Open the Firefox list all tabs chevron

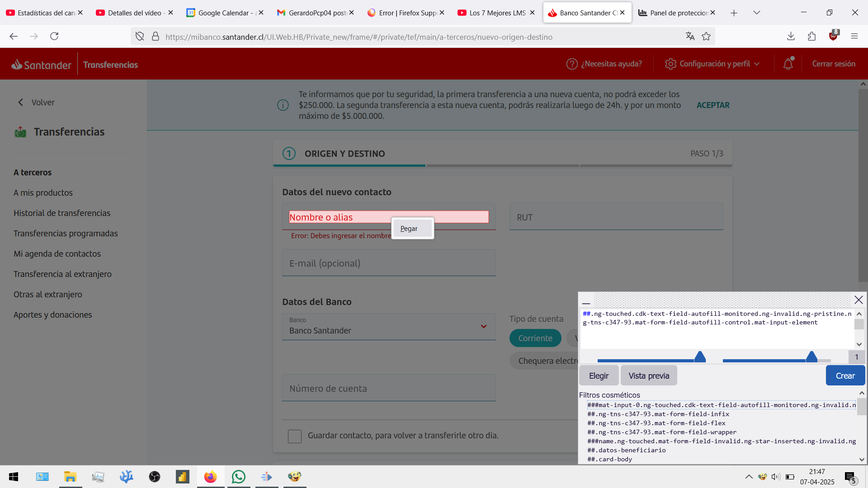point(757,13)
